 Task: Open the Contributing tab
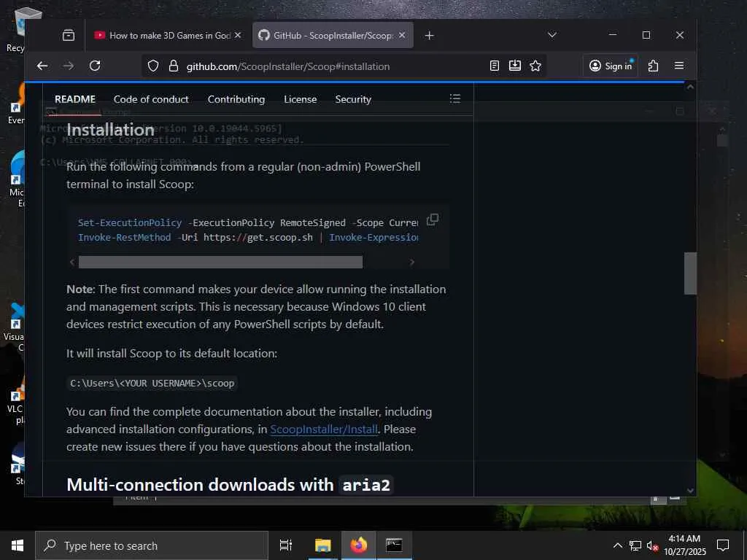236,99
